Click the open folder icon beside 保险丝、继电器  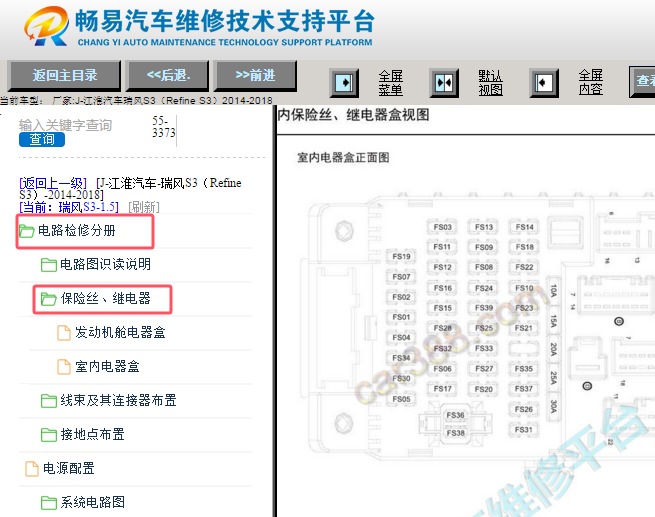tap(49, 299)
